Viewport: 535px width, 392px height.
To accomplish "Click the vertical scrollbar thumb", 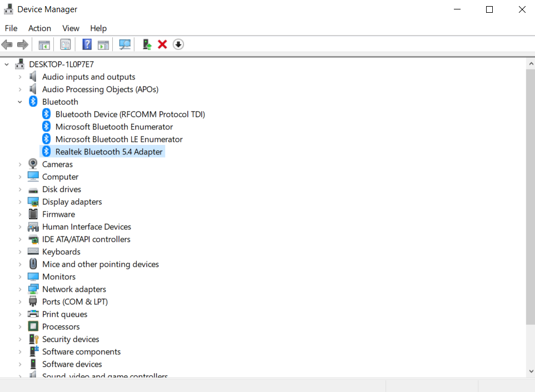I will 531,197.
